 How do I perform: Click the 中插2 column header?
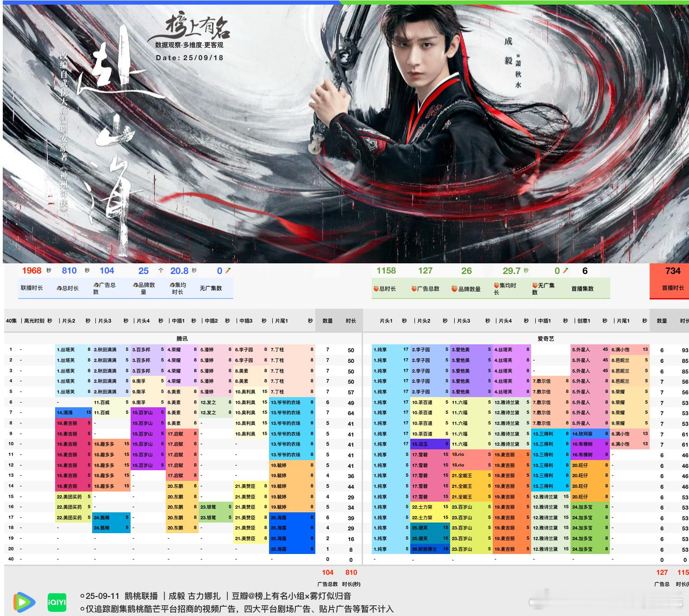click(x=211, y=321)
